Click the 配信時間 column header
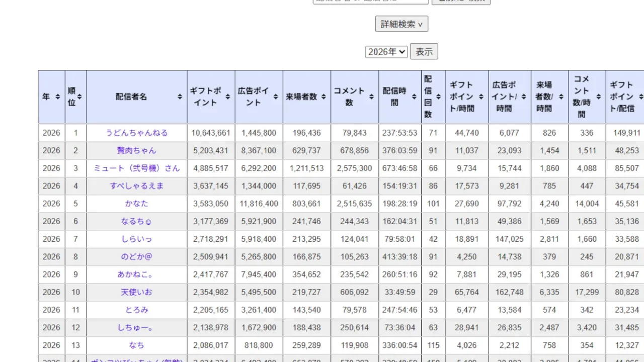This screenshot has width=644, height=362. coord(400,97)
